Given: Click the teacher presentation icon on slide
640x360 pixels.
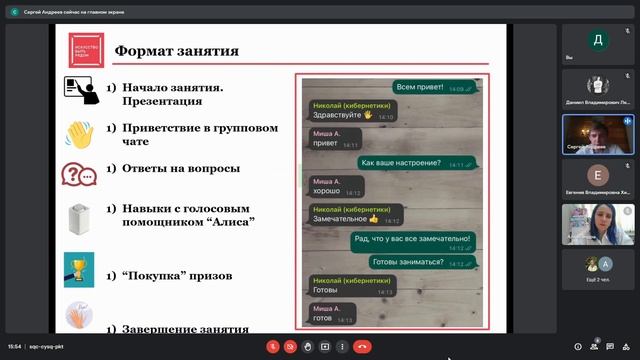Looking at the screenshot, I should click(x=81, y=90).
